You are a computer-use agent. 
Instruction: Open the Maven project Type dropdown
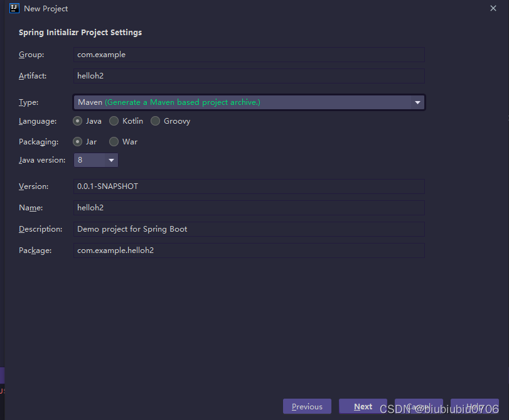click(x=249, y=102)
